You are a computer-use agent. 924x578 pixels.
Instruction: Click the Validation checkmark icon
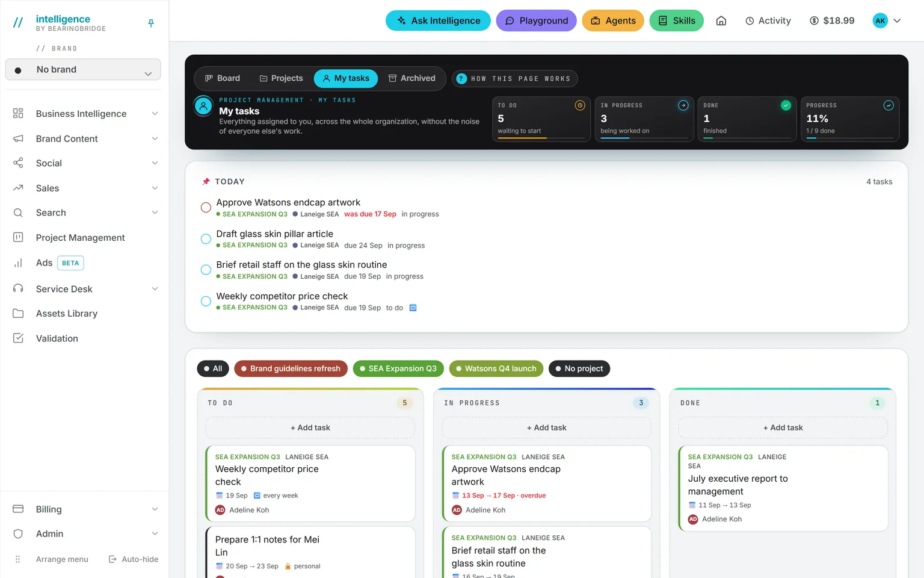pos(18,338)
